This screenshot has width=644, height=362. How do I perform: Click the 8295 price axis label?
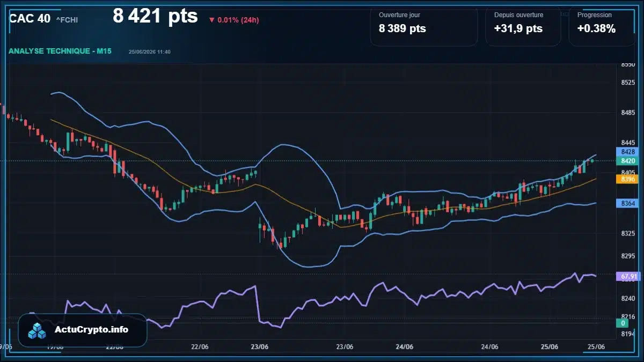point(628,256)
